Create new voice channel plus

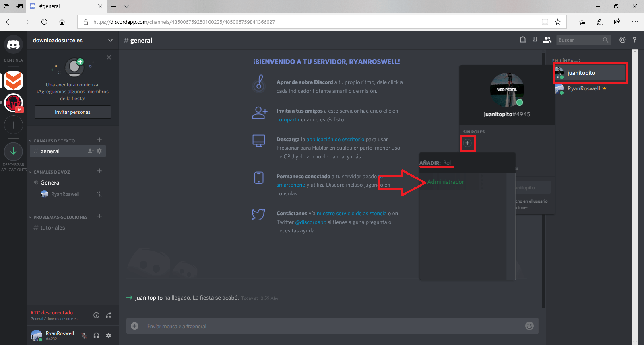pyautogui.click(x=99, y=171)
